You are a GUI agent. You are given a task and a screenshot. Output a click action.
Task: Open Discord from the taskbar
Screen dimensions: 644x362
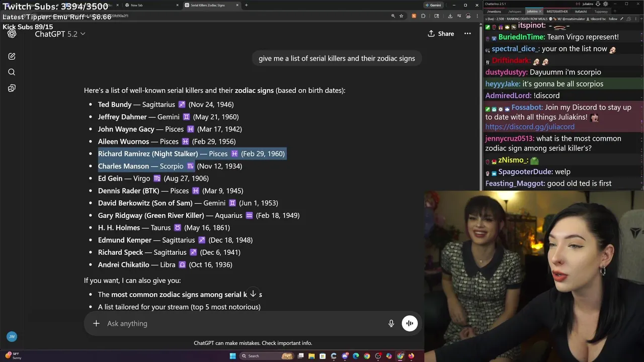[x=345, y=356]
